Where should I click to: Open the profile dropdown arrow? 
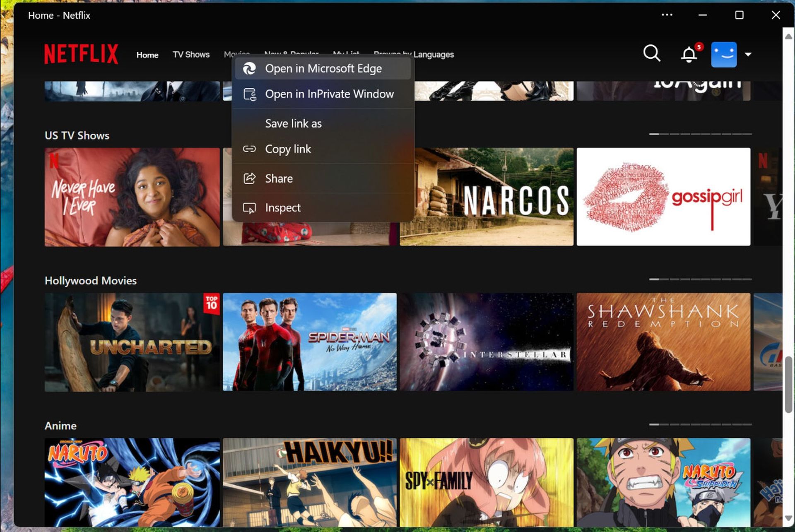[x=748, y=54]
